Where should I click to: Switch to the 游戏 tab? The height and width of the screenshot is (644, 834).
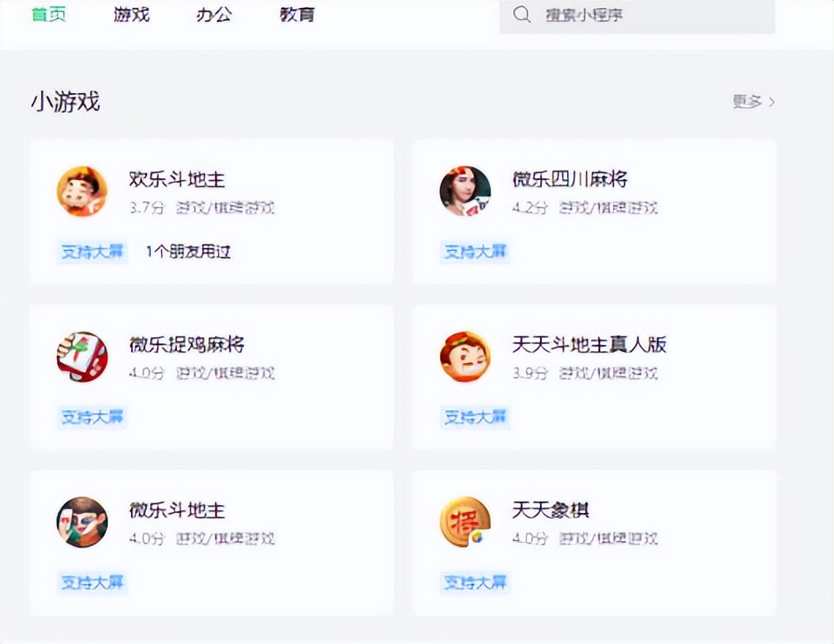pos(130,14)
